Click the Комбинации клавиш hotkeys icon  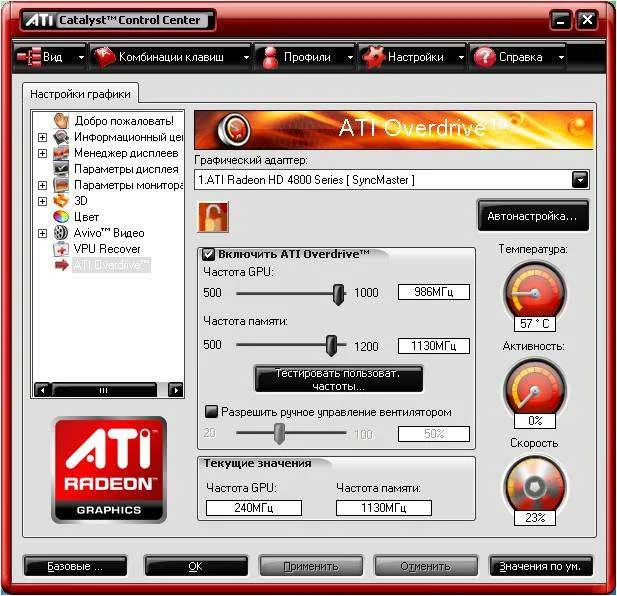103,57
